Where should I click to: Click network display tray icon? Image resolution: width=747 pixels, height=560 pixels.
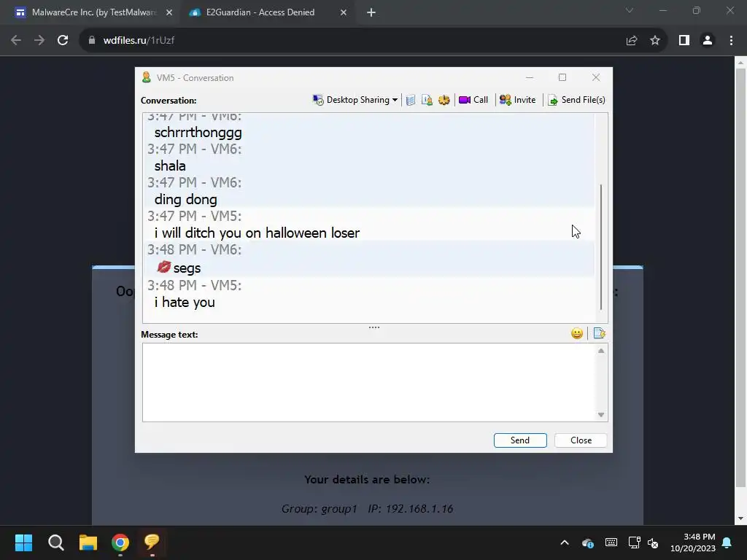click(x=634, y=542)
